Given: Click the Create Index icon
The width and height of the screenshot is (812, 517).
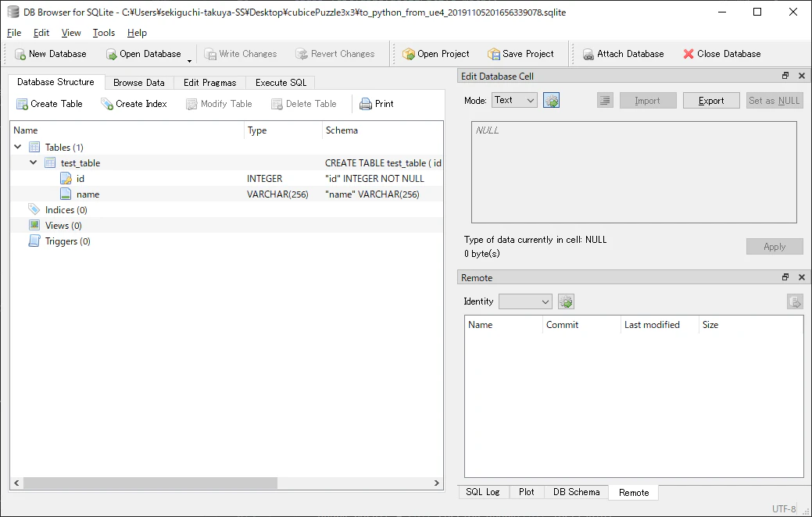Looking at the screenshot, I should (x=107, y=104).
